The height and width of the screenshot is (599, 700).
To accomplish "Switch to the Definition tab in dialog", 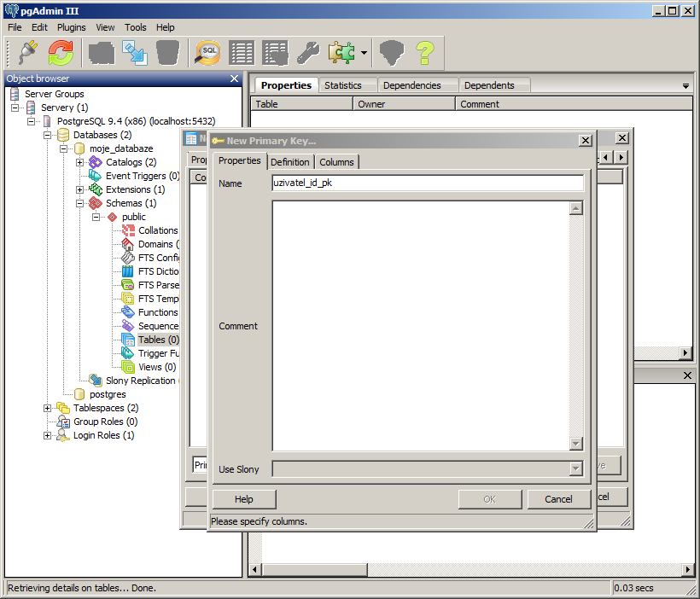I will pos(289,162).
